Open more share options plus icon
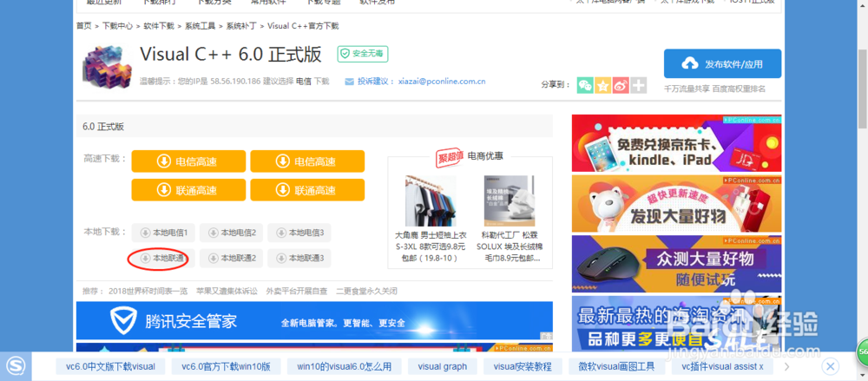 click(x=638, y=85)
